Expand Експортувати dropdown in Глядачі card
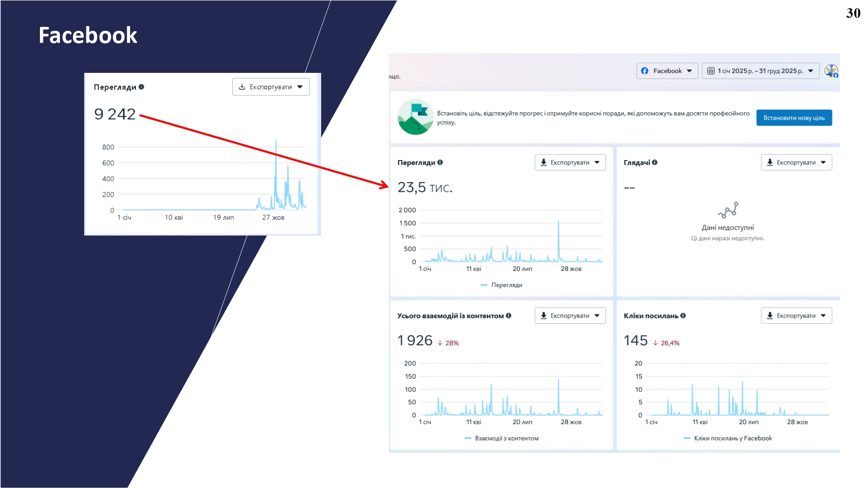The width and height of the screenshot is (868, 488). click(x=796, y=163)
